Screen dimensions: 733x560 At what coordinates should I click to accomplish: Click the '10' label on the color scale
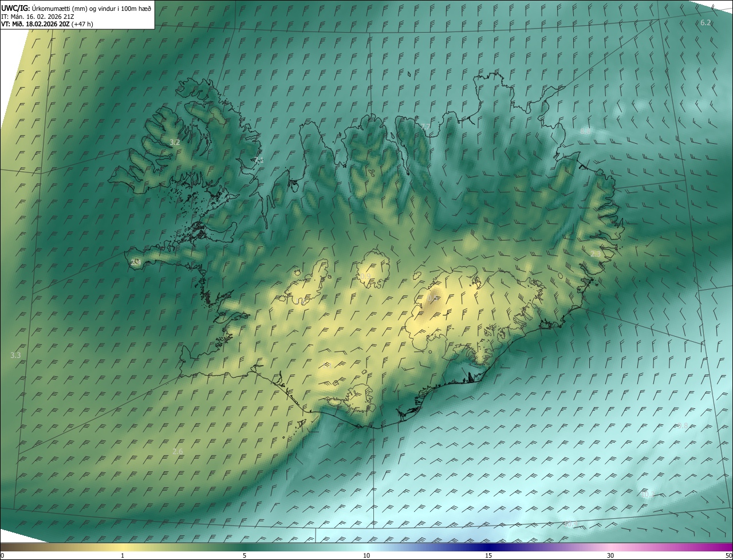[x=366, y=555]
